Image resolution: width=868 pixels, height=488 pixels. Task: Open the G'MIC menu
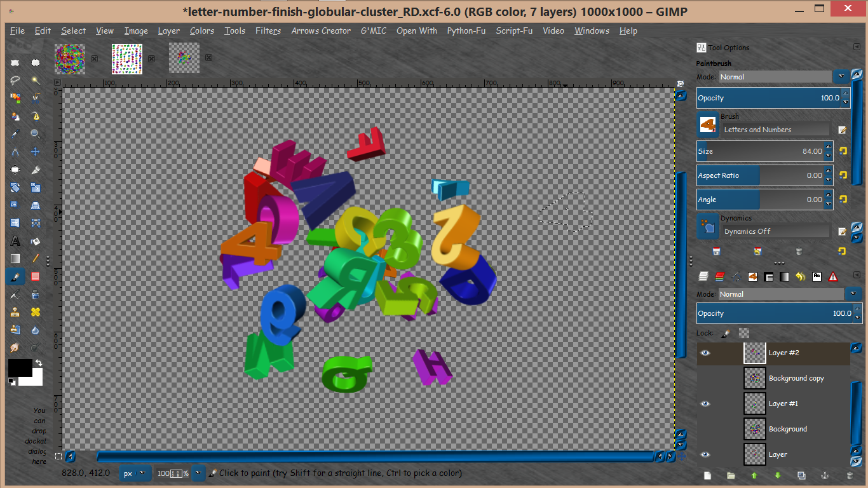[374, 30]
